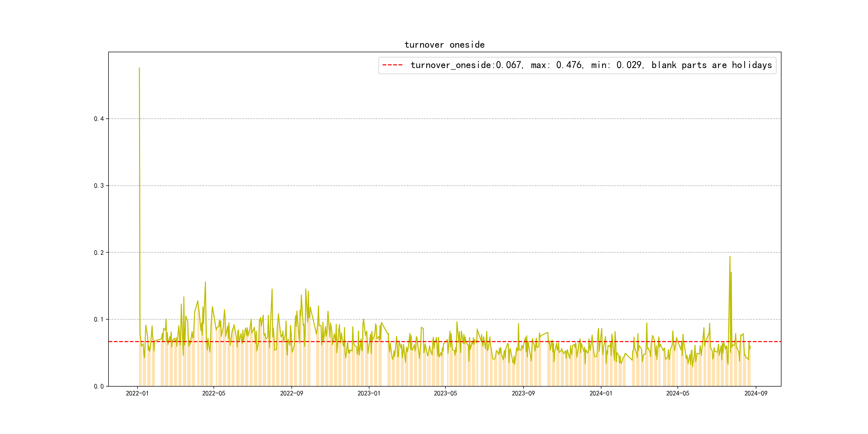Click the 0.1 y-axis tick label

coord(99,319)
